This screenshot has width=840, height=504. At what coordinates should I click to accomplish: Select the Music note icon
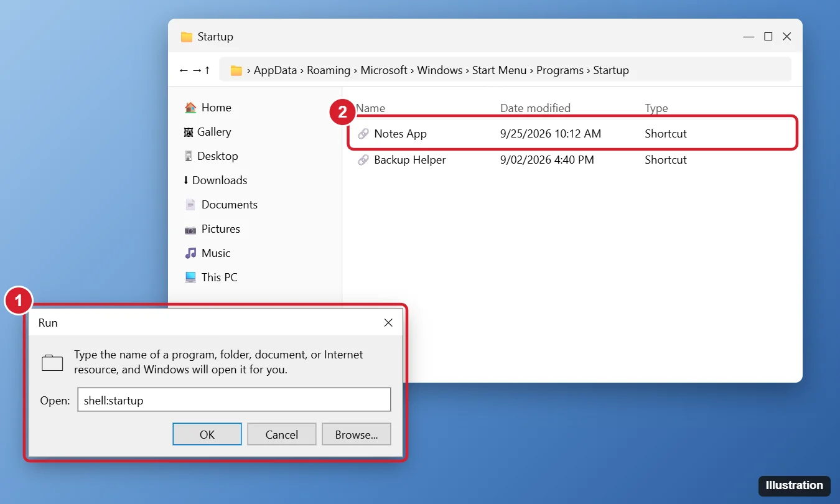(190, 253)
